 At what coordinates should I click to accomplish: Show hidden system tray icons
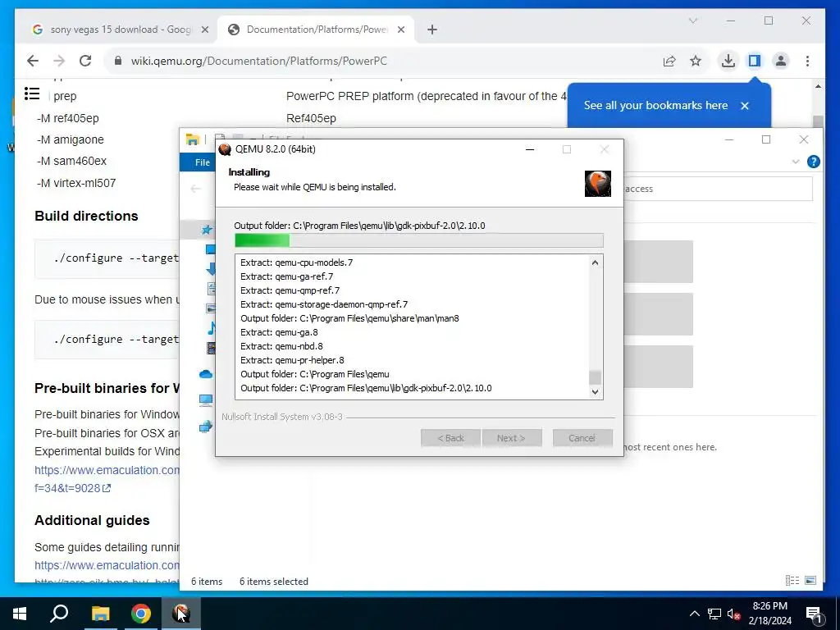(694, 614)
